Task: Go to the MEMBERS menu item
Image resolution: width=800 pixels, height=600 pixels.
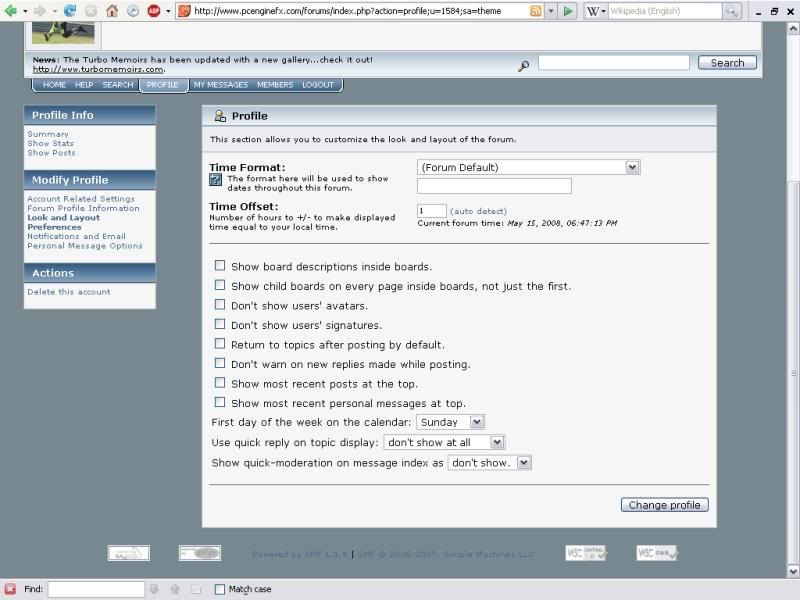Action: (x=275, y=85)
